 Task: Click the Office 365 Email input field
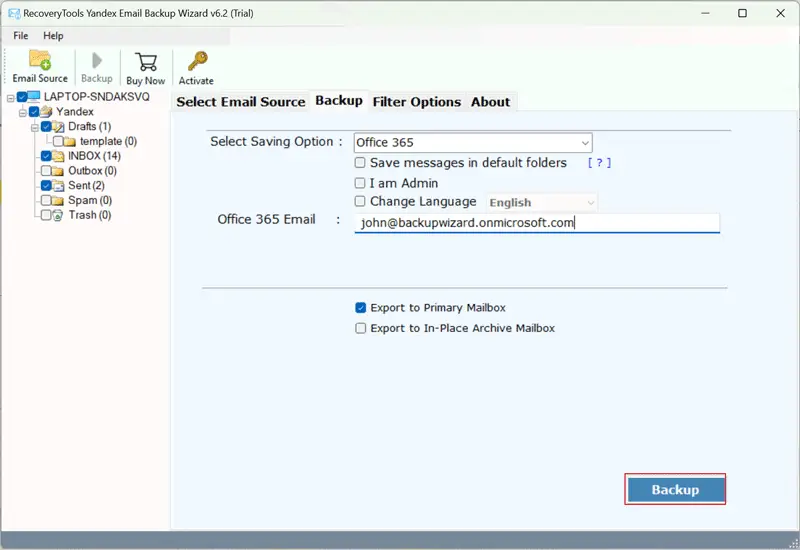coord(537,223)
